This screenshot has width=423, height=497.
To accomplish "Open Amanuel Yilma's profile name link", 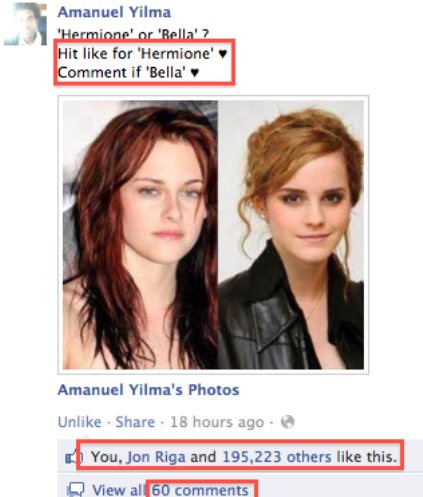I will tap(114, 12).
